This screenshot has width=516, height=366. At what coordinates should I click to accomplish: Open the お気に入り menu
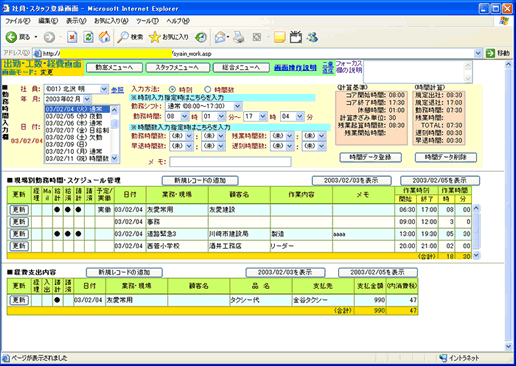tap(111, 21)
